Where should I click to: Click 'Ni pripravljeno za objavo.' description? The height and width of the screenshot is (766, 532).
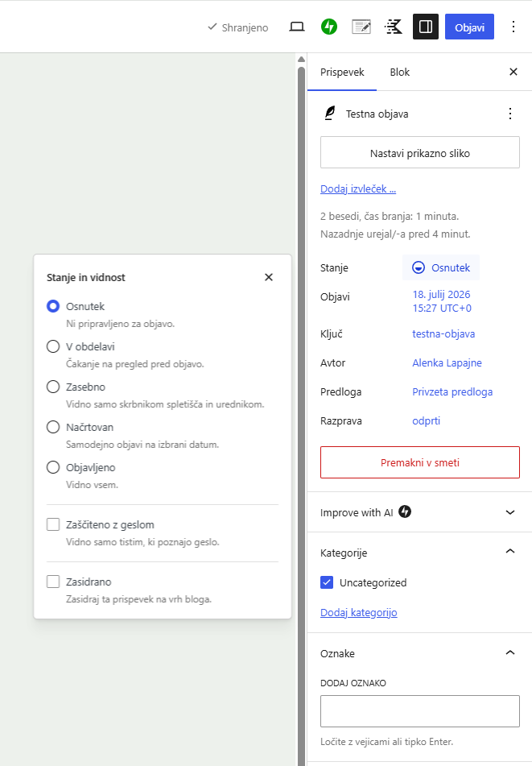[120, 324]
